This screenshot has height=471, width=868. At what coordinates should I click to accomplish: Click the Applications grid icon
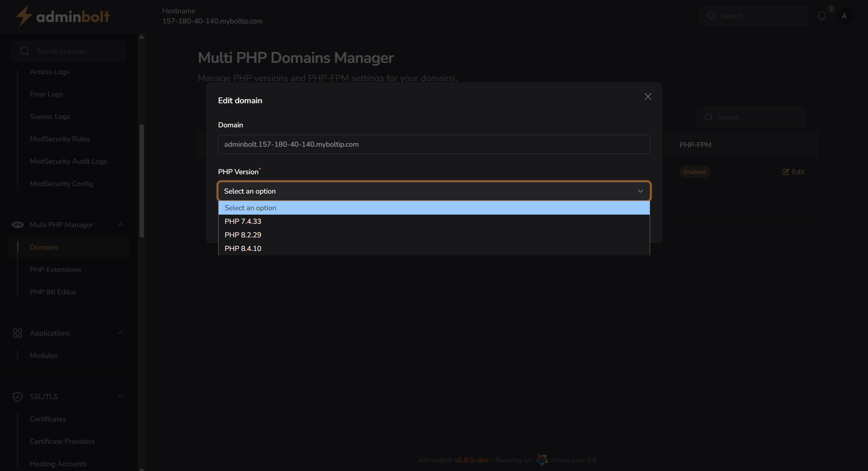(x=18, y=333)
